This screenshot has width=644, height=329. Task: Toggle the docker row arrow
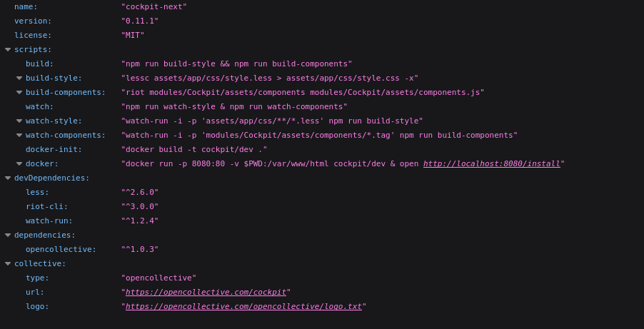pyautogui.click(x=19, y=163)
